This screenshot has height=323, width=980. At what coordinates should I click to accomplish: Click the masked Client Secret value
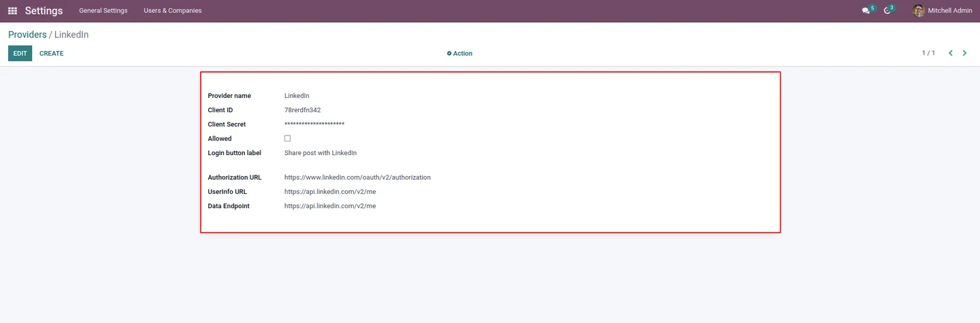[x=314, y=124]
